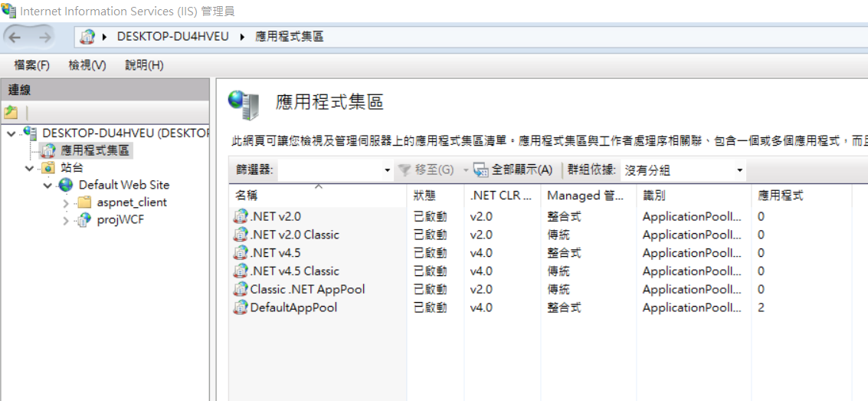Click the .NET v2.0 Classic pool icon
Screen dimensions: 868x401
241,235
